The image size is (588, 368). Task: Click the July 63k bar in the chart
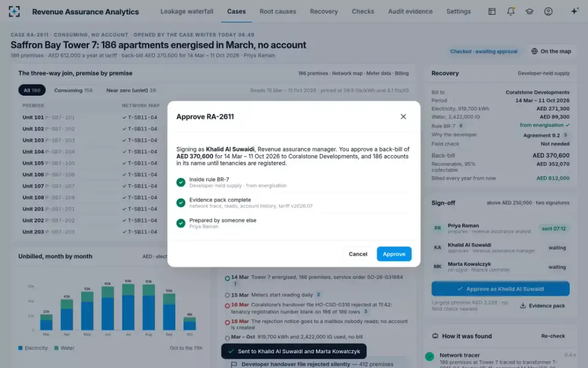click(128, 307)
